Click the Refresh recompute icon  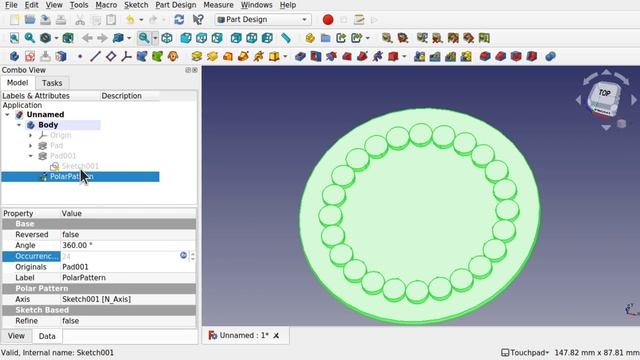[x=179, y=20]
